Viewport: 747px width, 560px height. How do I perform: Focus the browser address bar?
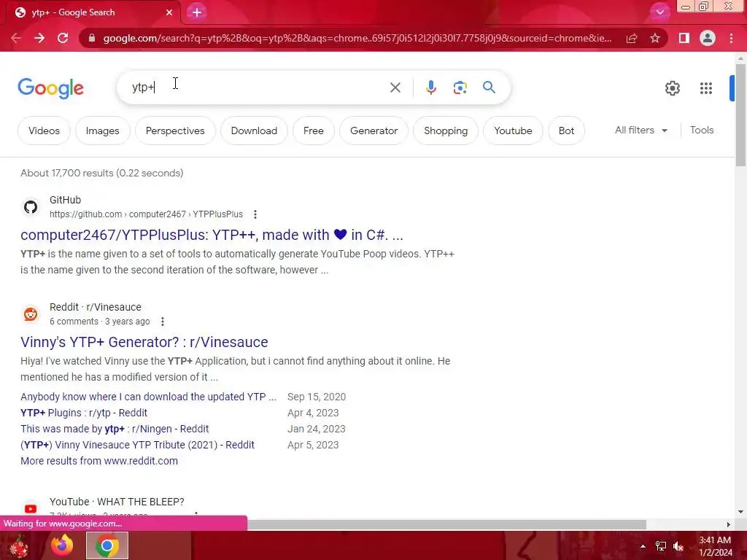[x=357, y=38]
